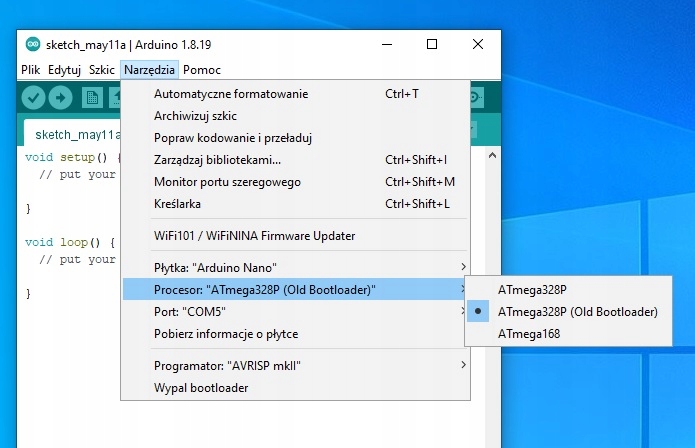Click Pobierz informacje o płytce
Image resolution: width=695 pixels, height=448 pixels.
coord(295,333)
